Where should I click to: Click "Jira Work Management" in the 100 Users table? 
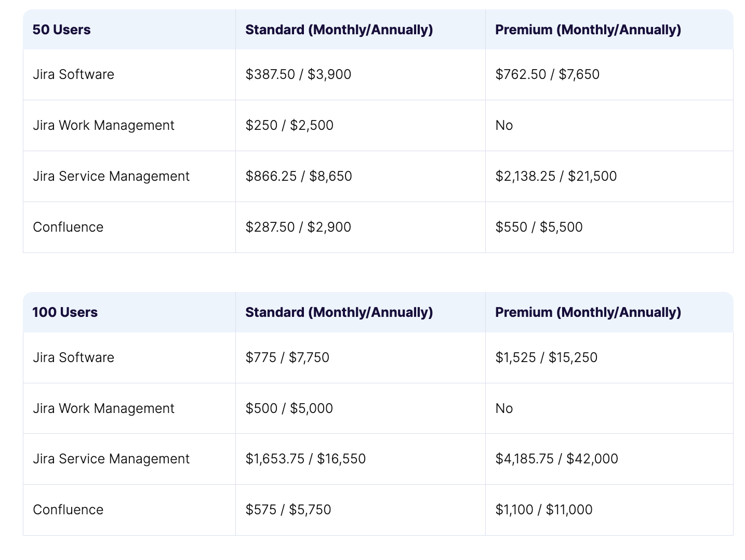click(103, 408)
